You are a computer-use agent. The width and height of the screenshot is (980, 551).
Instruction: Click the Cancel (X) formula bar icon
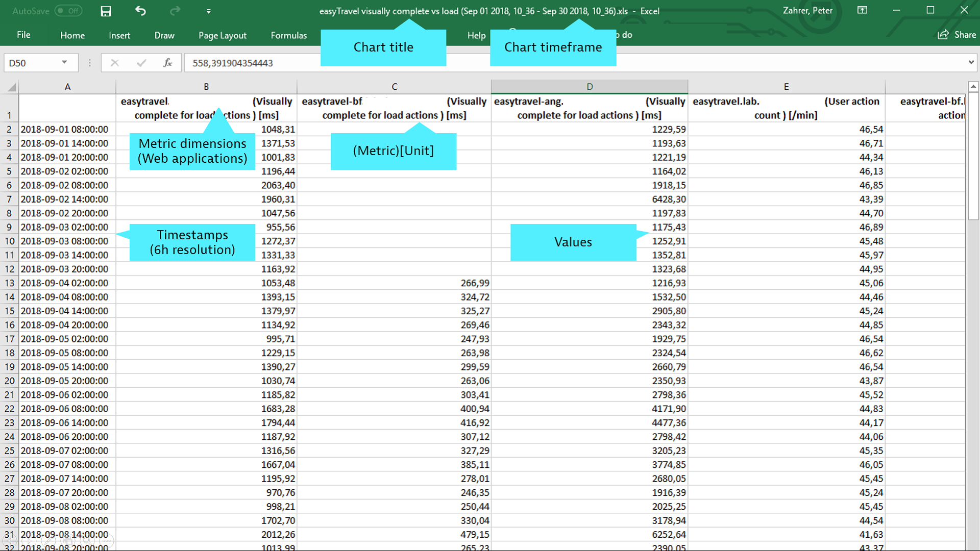click(x=115, y=63)
